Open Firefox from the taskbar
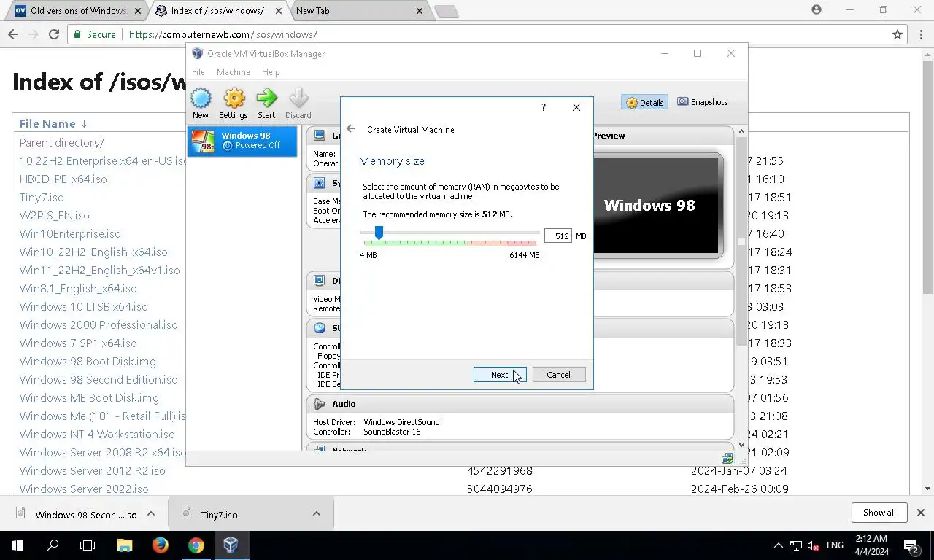This screenshot has width=934, height=560. (160, 545)
